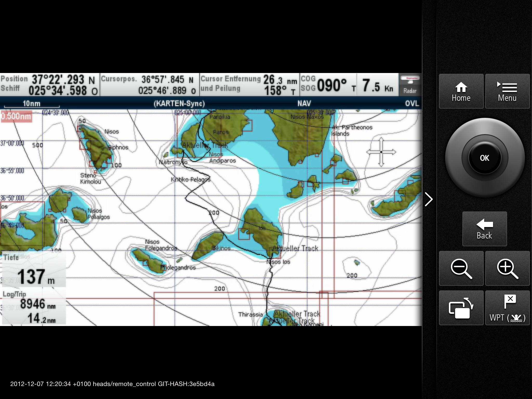Click the Nisos Folegandros label
This screenshot has width=532, height=399.
(161, 245)
